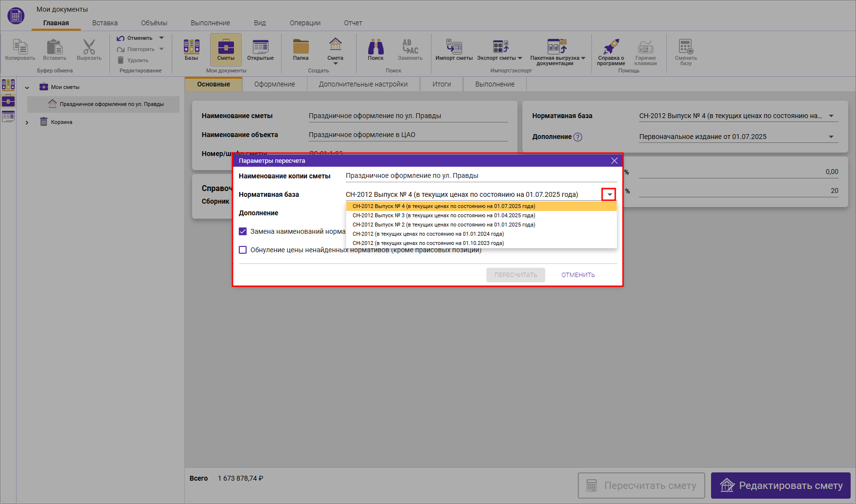Click the Сметы briefcase icon

pyautogui.click(x=226, y=50)
